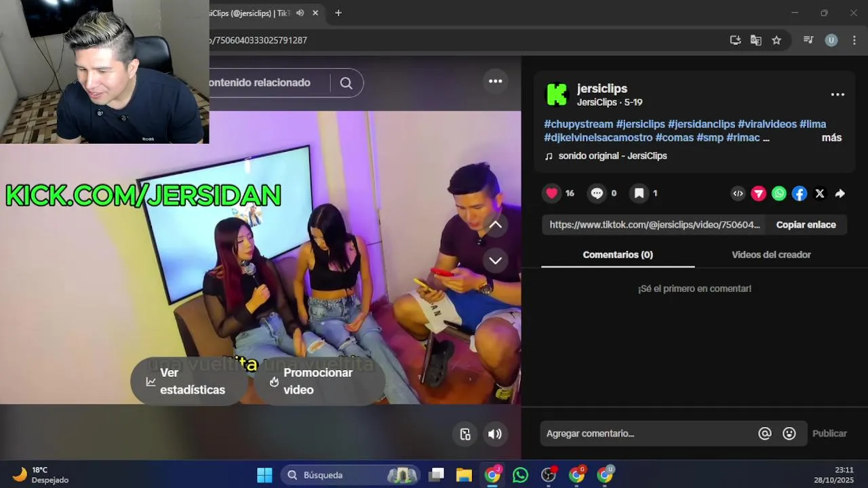
Task: Open the jersiclips username profile
Action: (x=602, y=89)
